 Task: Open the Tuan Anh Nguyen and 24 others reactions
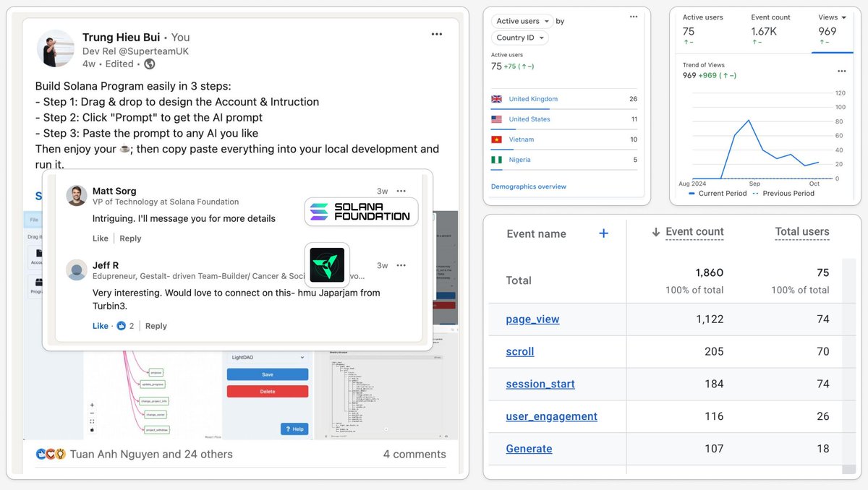tap(151, 454)
